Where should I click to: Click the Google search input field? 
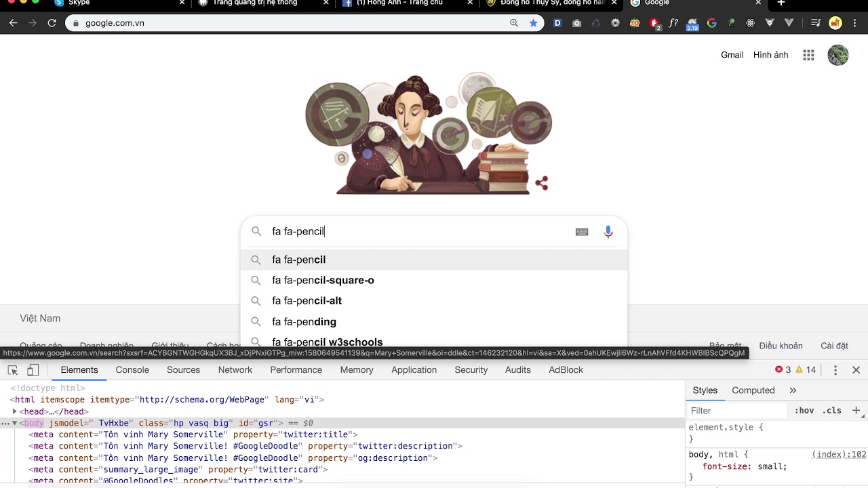coord(420,232)
